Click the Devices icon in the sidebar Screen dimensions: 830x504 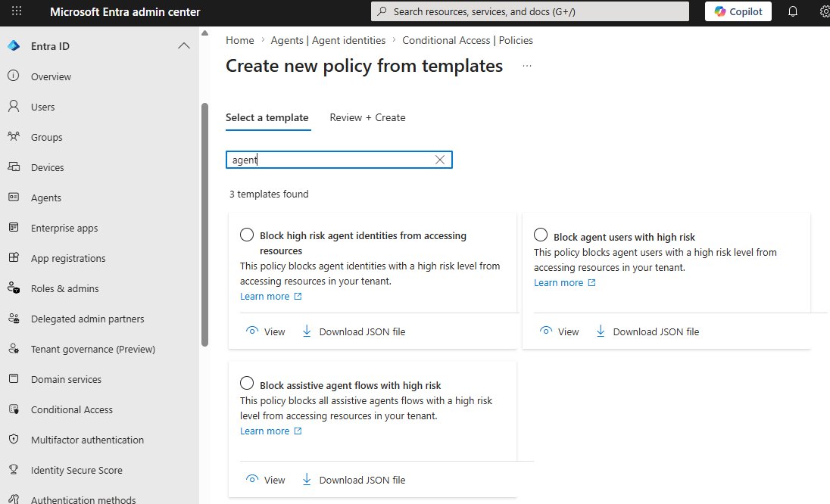pyautogui.click(x=14, y=166)
